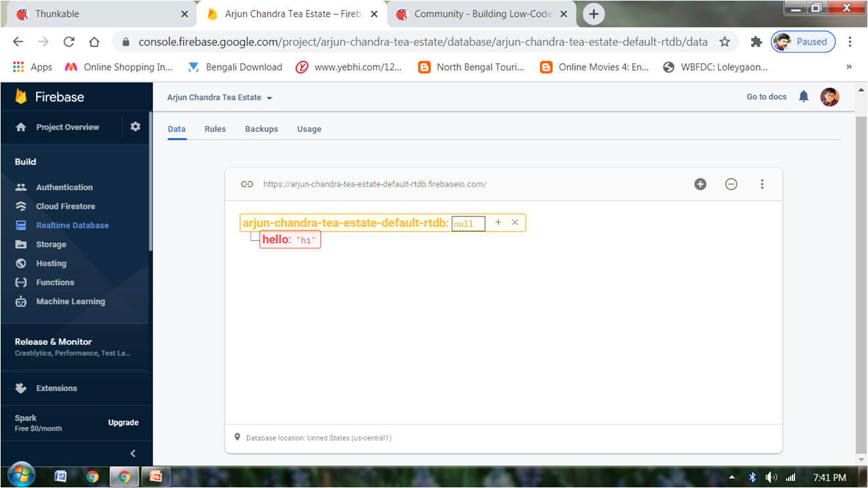868x488 pixels.
Task: Switch to the Data tab
Action: (x=177, y=129)
